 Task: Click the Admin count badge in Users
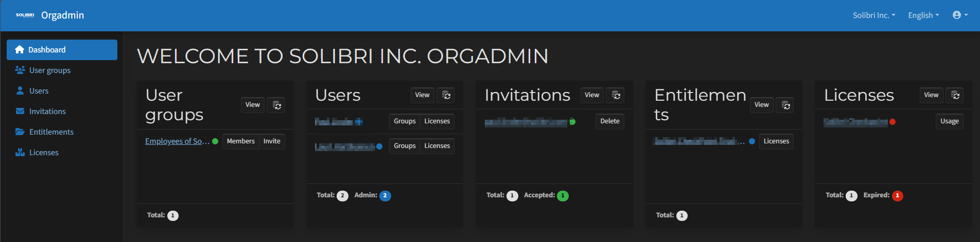385,196
